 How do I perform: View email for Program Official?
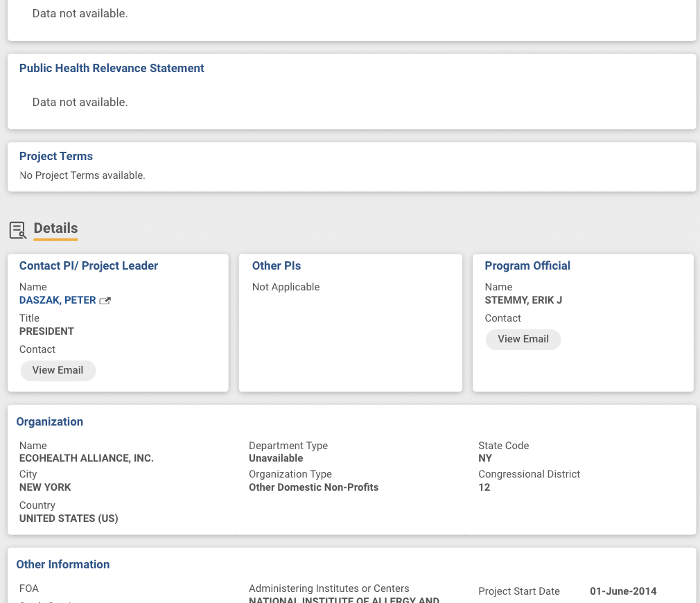click(523, 339)
